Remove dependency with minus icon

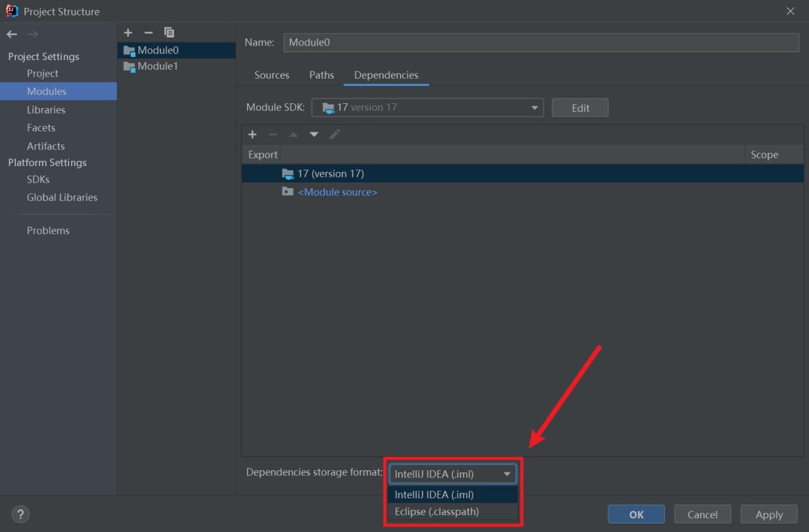tap(273, 134)
